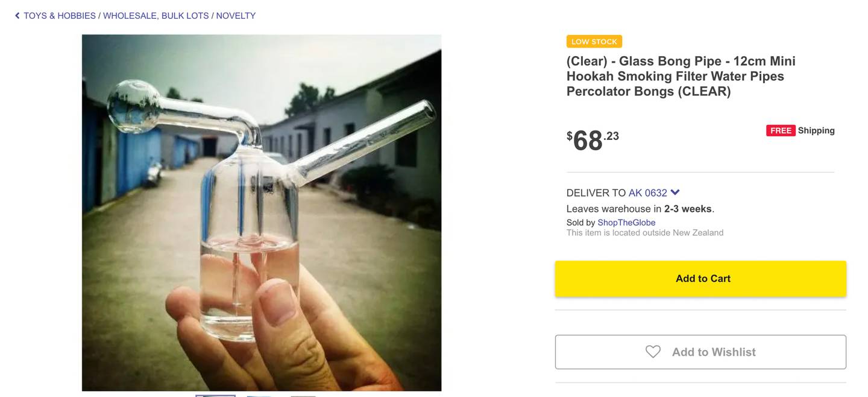Click the red FREE shipping badge

point(781,130)
